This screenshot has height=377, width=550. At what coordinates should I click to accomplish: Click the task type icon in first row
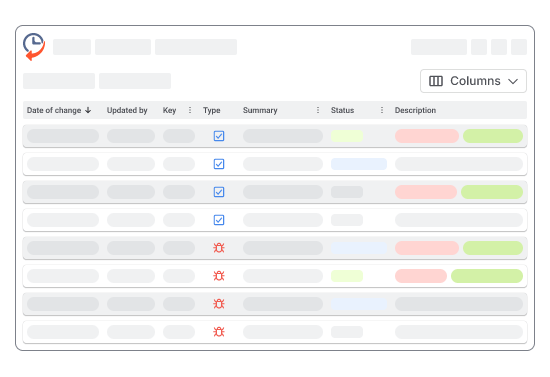tap(219, 136)
